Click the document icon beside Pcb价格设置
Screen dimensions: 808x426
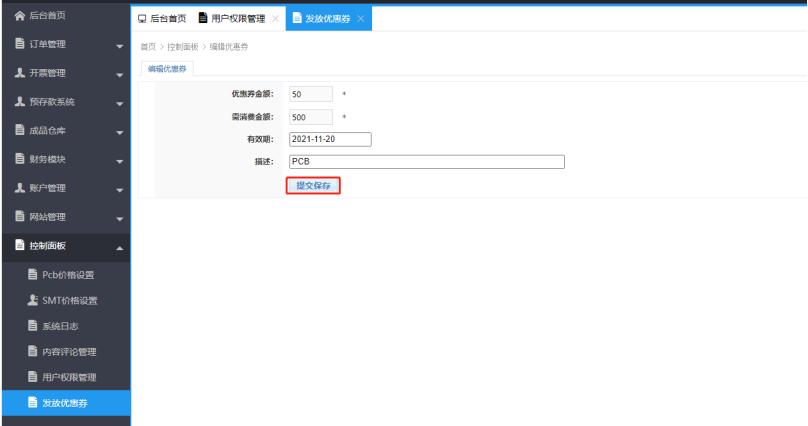pyautogui.click(x=32, y=275)
